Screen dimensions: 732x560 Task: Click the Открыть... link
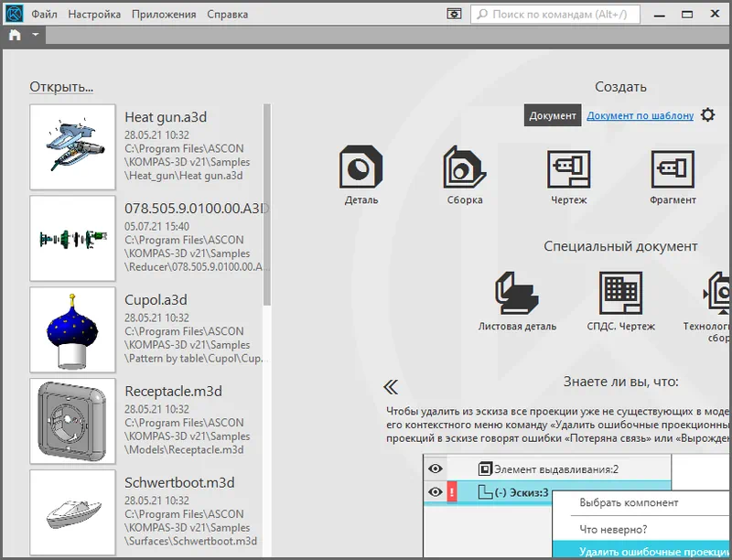[x=61, y=87]
